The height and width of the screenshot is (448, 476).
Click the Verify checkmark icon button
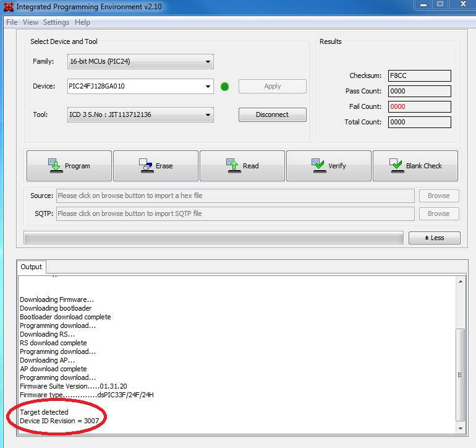point(328,166)
